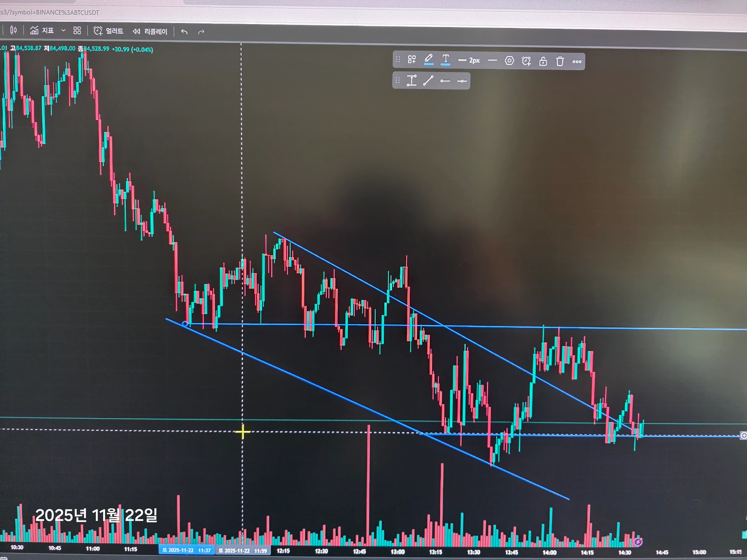Open the drawing settings hexagon icon
The image size is (747, 560).
pos(509,61)
